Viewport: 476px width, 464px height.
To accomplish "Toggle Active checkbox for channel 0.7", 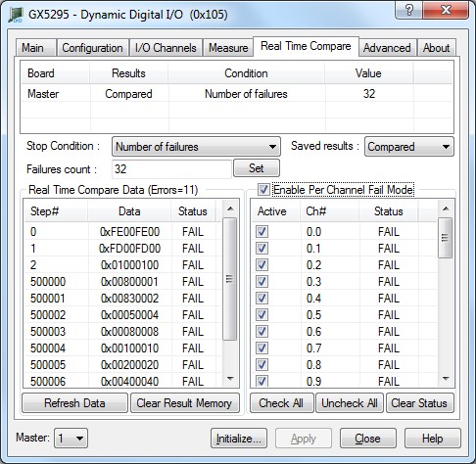I will pyautogui.click(x=262, y=348).
